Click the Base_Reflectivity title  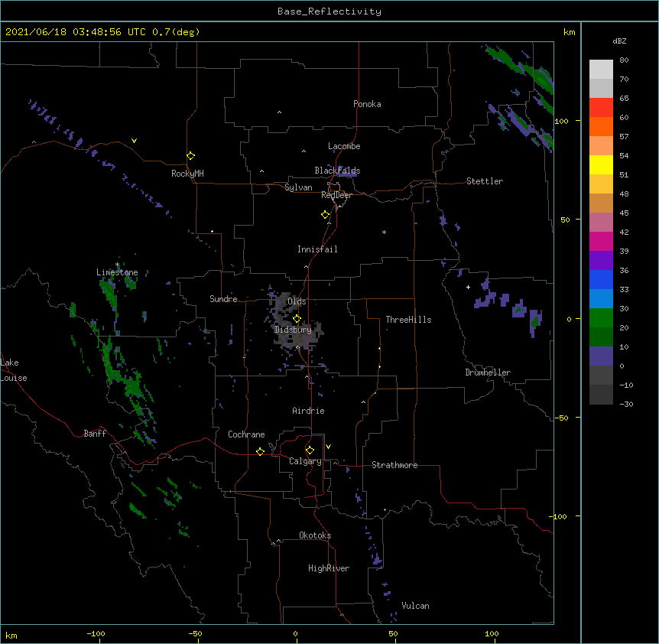(x=329, y=11)
